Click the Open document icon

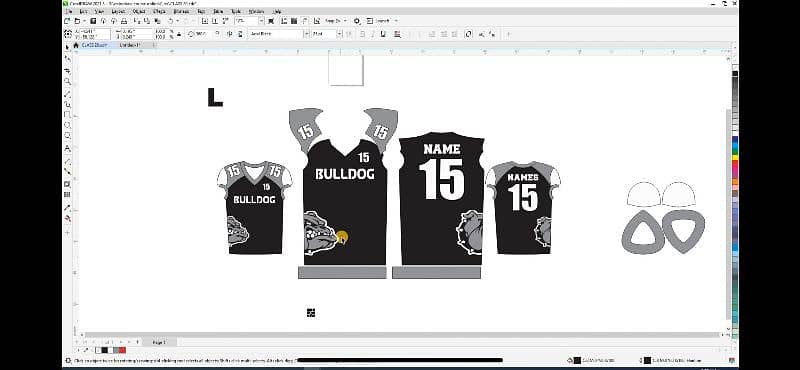77,21
